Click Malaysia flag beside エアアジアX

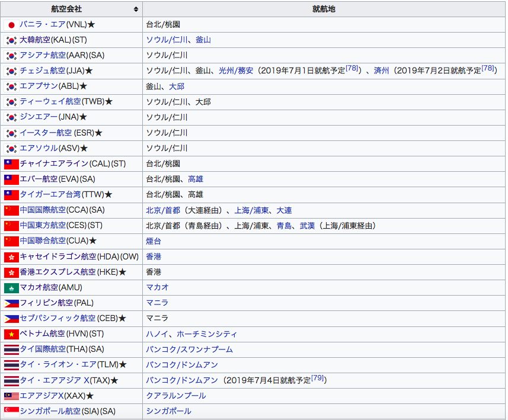click(11, 396)
